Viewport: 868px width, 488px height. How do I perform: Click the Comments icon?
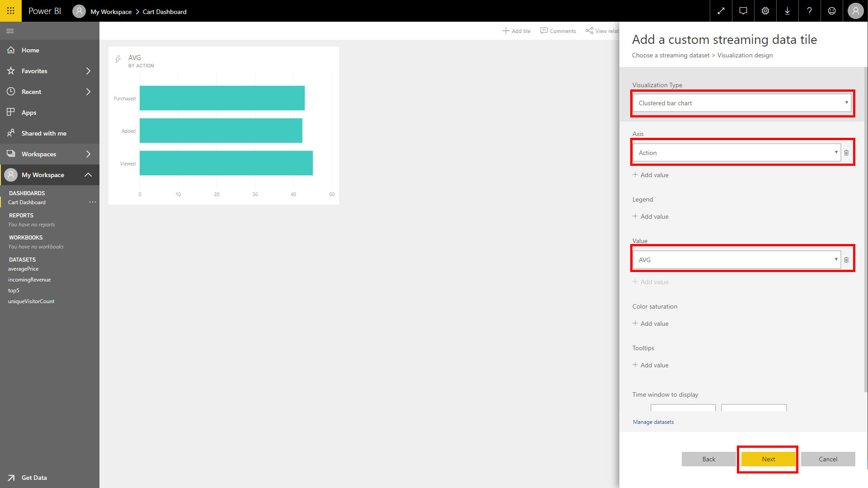point(543,31)
